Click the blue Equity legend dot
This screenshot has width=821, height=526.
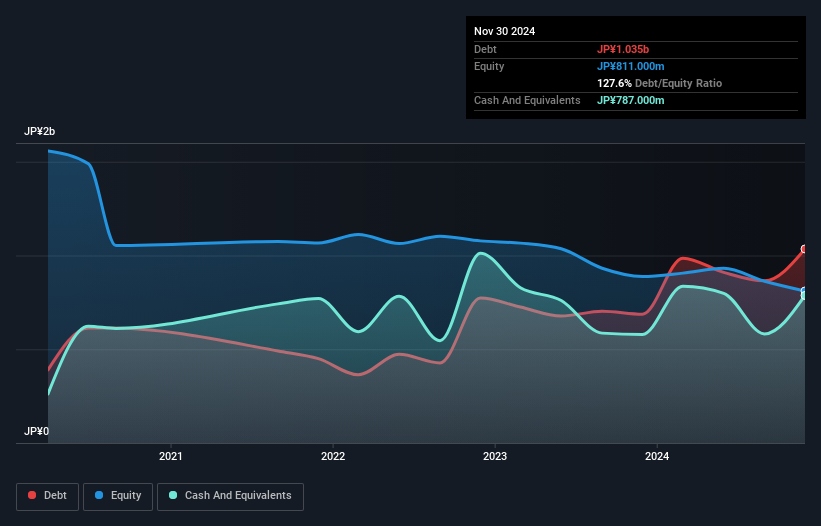[x=99, y=495]
